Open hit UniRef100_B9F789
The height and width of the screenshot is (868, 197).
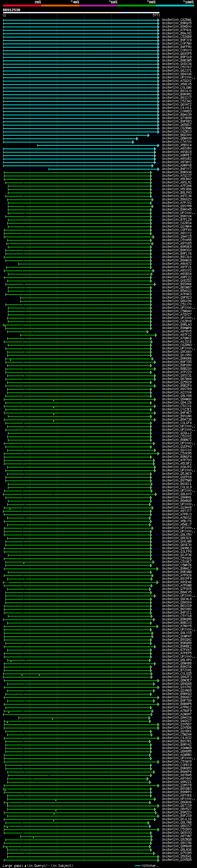point(176,701)
